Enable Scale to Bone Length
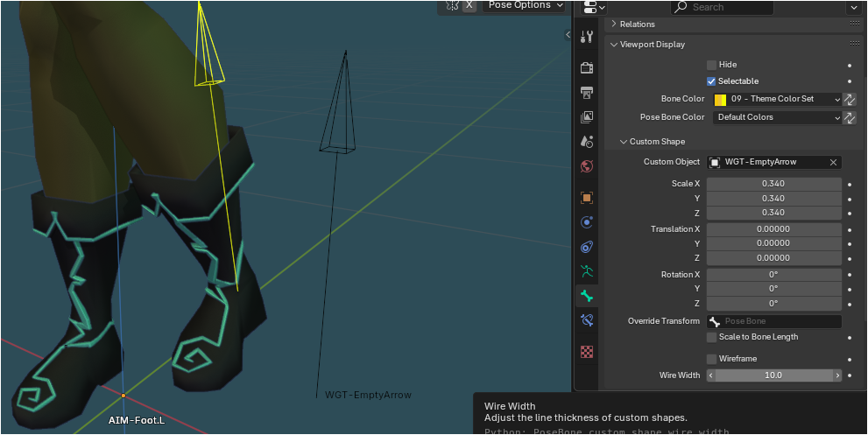 pos(711,337)
